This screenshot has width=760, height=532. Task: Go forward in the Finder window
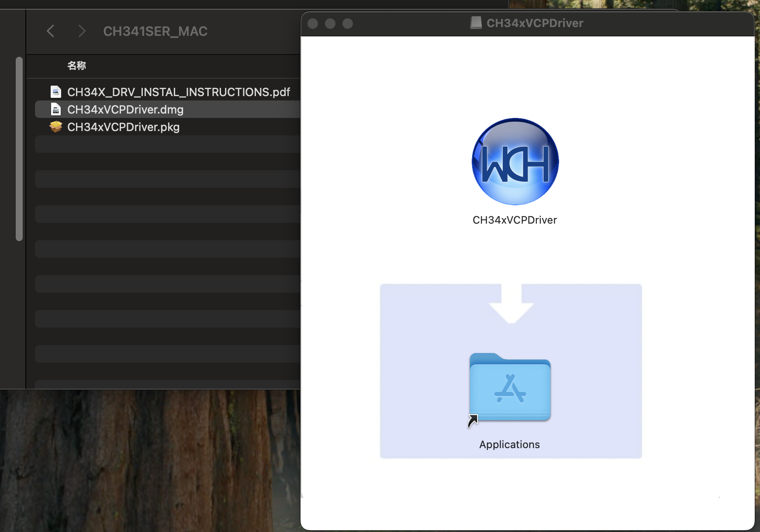pos(82,31)
